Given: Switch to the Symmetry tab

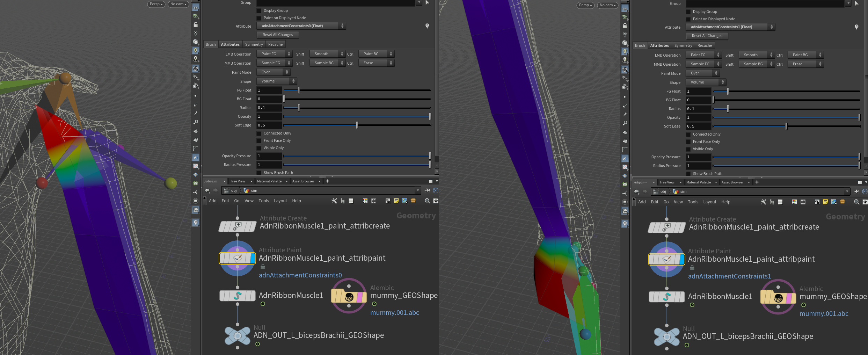Looking at the screenshot, I should click(254, 44).
